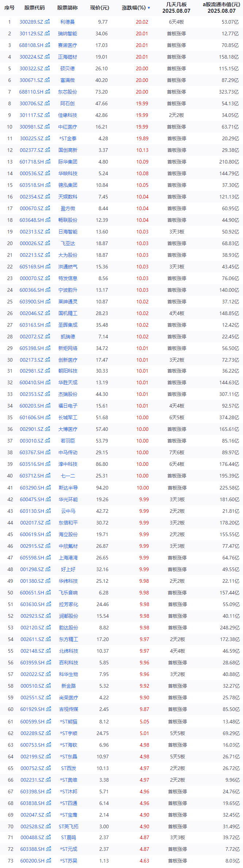
Task: Open stock name link 华光环能
Action: coord(68,499)
